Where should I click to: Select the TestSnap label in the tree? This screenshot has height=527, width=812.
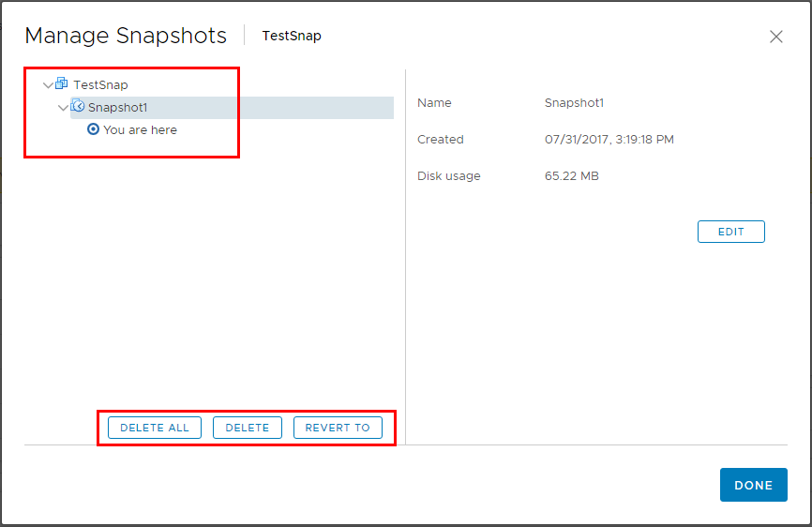pos(100,84)
